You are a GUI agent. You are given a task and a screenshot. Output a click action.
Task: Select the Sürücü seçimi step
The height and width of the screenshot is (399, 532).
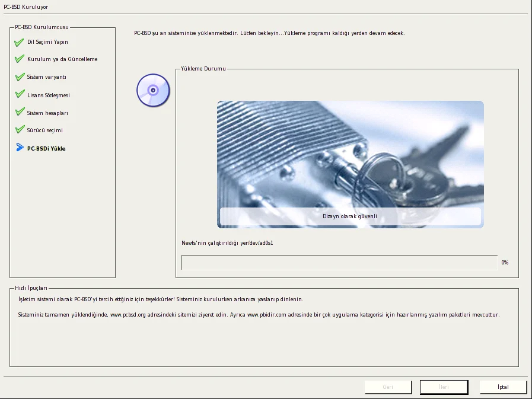[x=45, y=130]
